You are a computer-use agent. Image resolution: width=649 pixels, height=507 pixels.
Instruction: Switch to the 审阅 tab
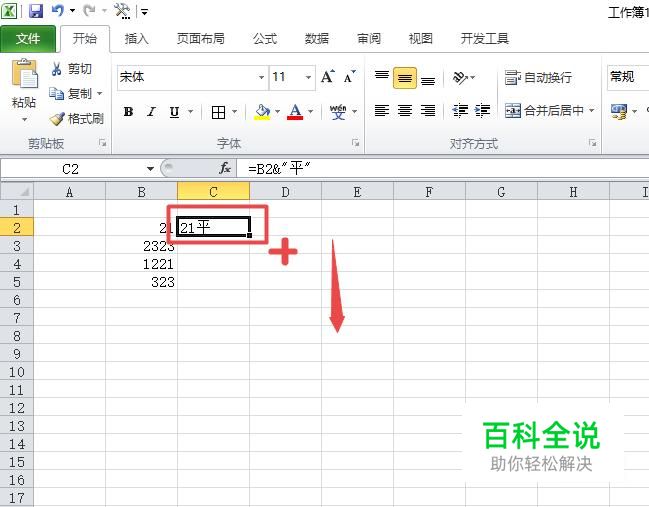(369, 38)
